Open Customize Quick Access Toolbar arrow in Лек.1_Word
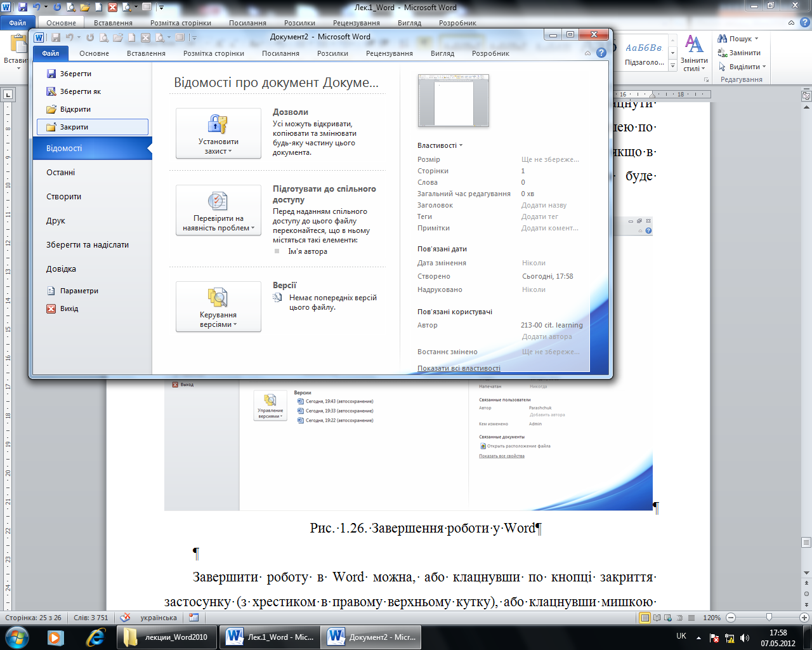The image size is (812, 650). coord(161,8)
